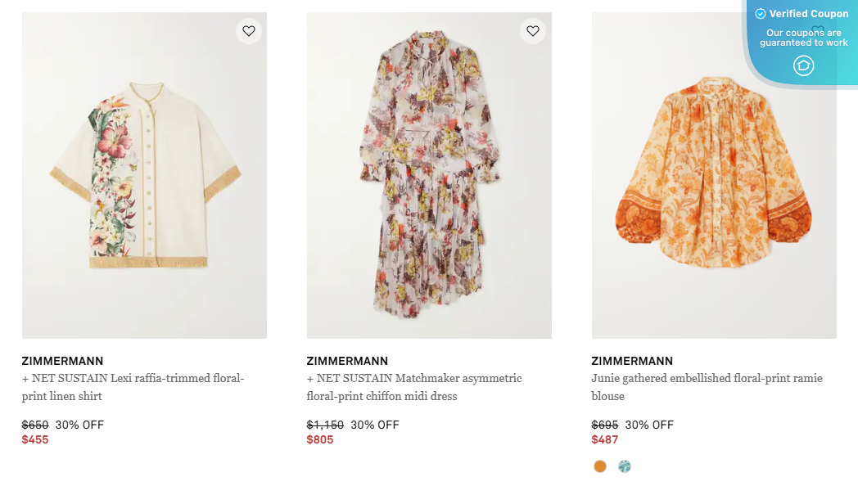
Task: Click the heart icon on the Matchmaker dress
Action: pyautogui.click(x=533, y=31)
